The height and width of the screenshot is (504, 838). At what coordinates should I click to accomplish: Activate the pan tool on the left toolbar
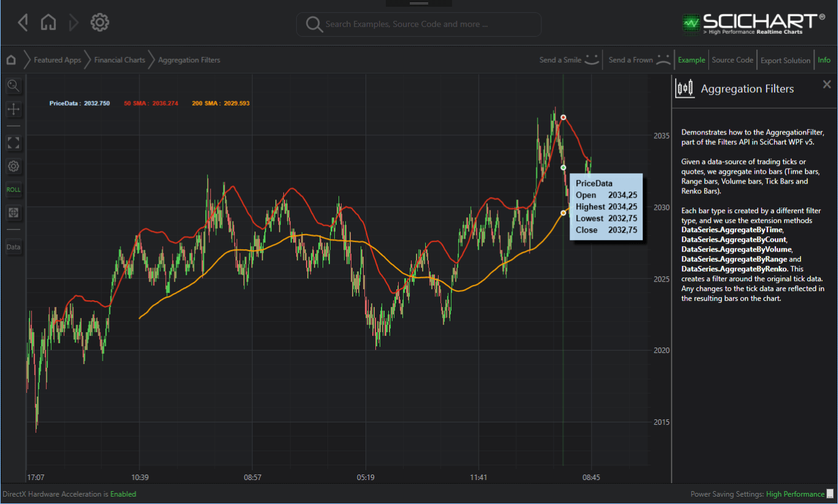tap(14, 109)
